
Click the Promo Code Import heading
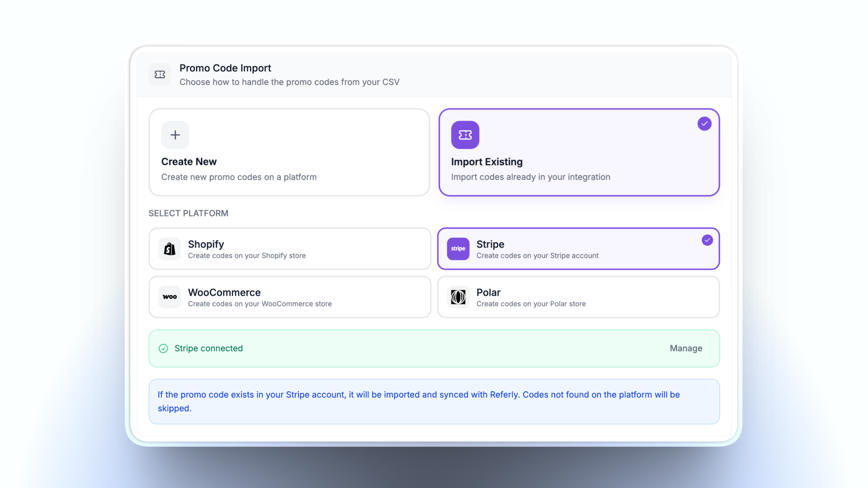[x=225, y=68]
